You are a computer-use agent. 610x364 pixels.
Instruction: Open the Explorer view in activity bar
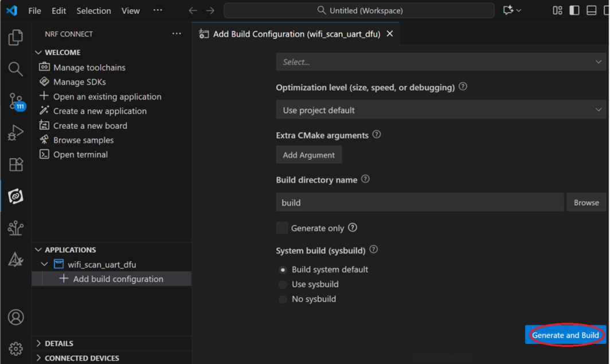pyautogui.click(x=15, y=38)
